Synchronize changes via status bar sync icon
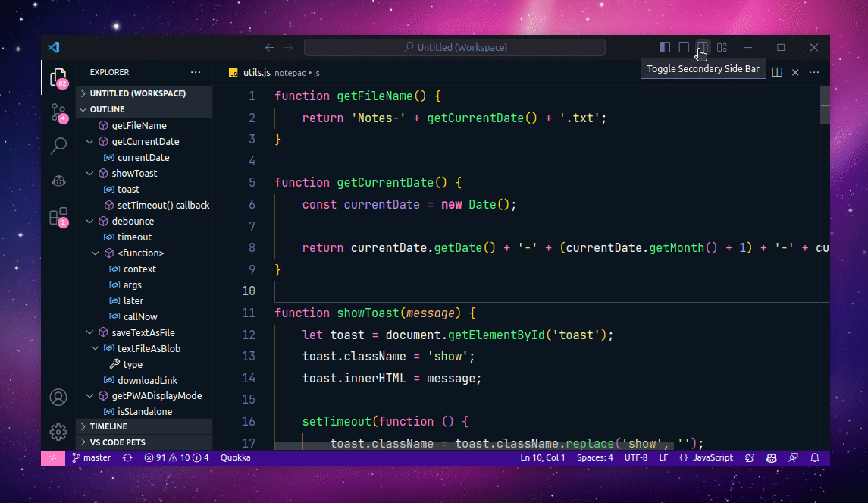868x503 pixels. tap(128, 458)
